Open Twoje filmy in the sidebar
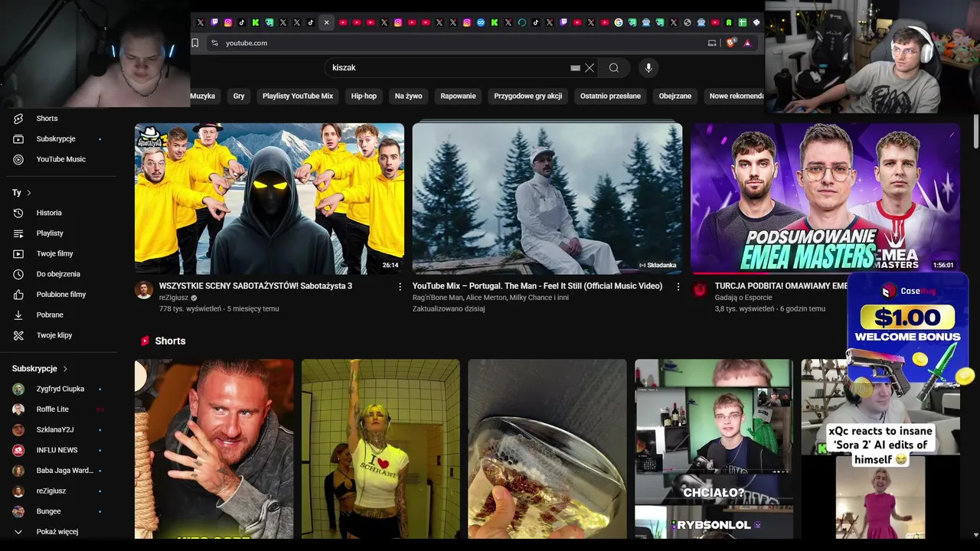The height and width of the screenshot is (551, 980). pos(54,253)
